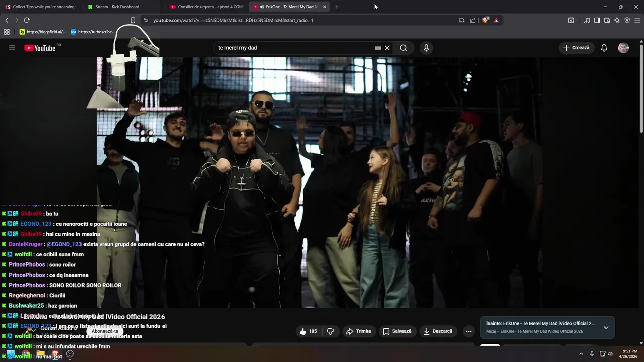Screen dimensions: 644x362
Task: Click the install/cast icon in address bar
Action: tap(461, 20)
